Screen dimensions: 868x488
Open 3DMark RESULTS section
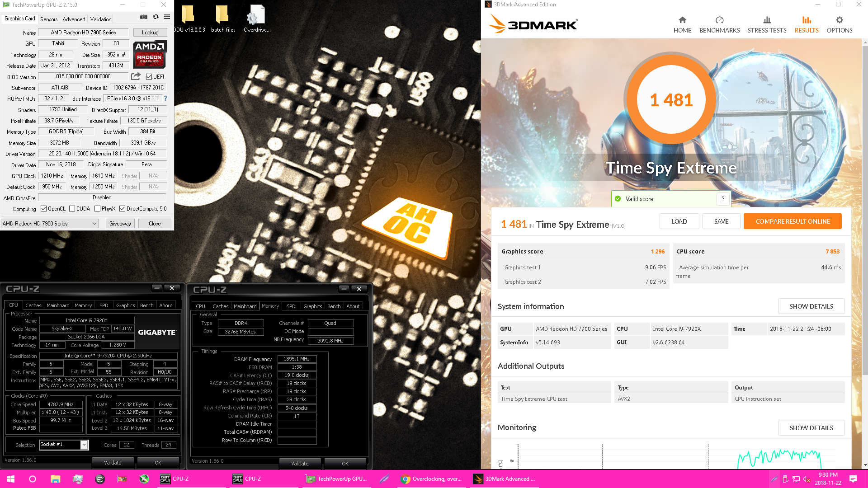click(807, 24)
